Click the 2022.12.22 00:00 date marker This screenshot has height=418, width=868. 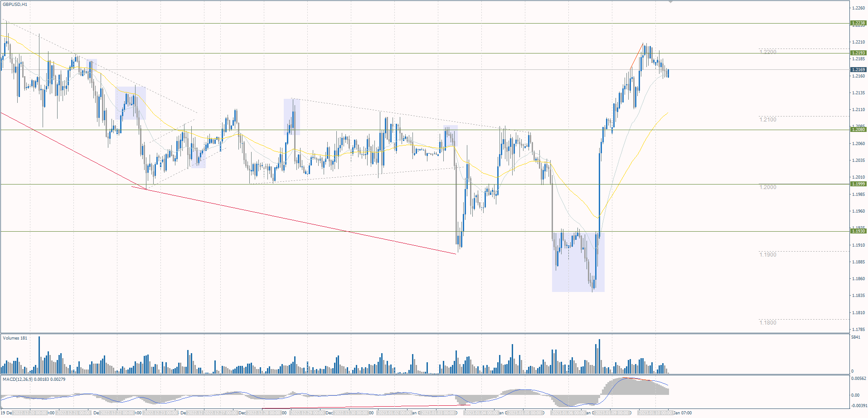(x=117, y=413)
